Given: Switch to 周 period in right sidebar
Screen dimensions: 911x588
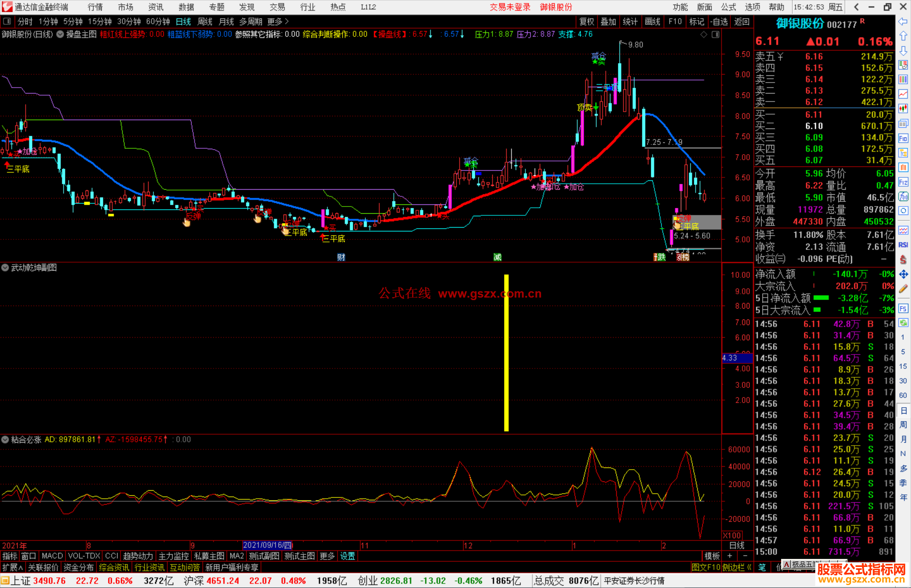Looking at the screenshot, I should [903, 425].
